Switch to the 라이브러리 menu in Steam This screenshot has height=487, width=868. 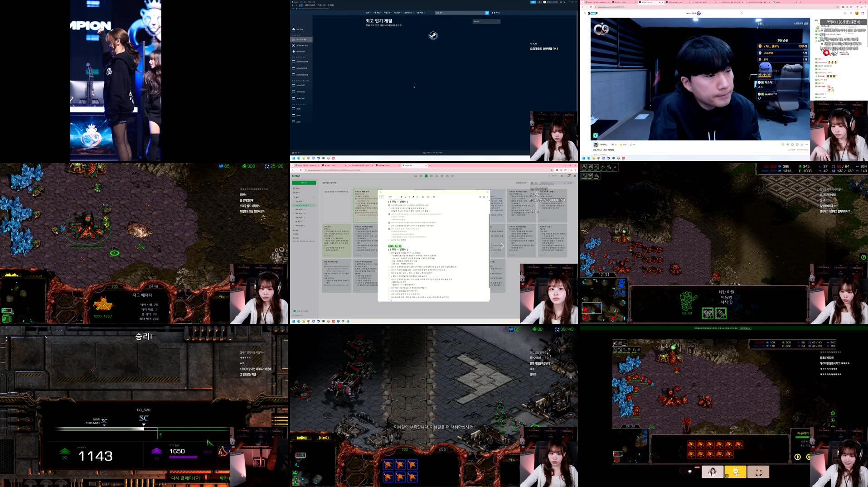coord(310,5)
